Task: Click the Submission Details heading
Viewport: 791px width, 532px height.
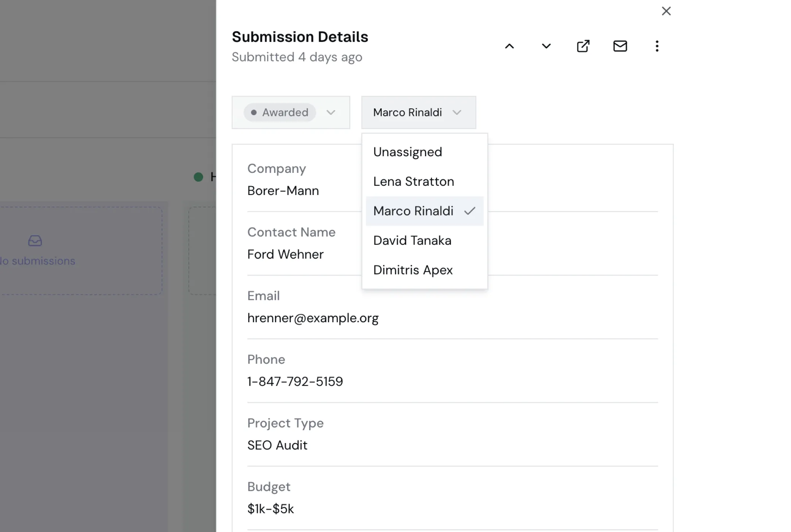Action: (x=300, y=36)
